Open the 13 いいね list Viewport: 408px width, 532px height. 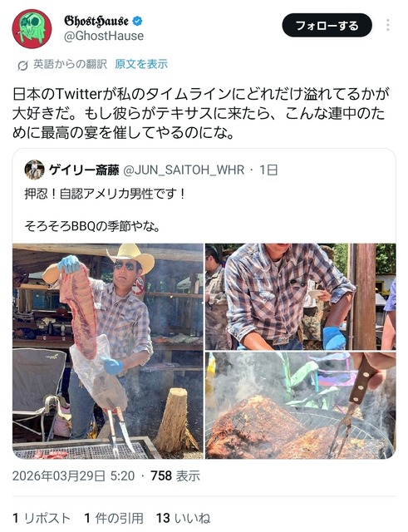pos(183,519)
